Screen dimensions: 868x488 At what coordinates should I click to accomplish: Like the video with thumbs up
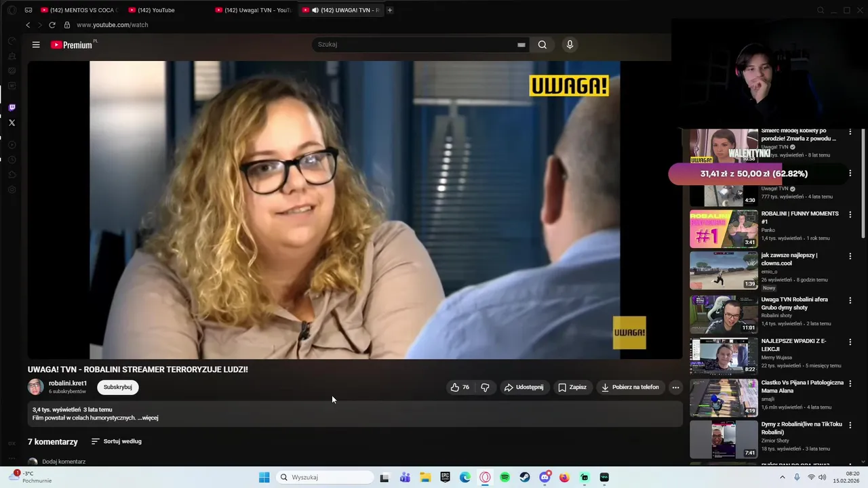pyautogui.click(x=460, y=388)
